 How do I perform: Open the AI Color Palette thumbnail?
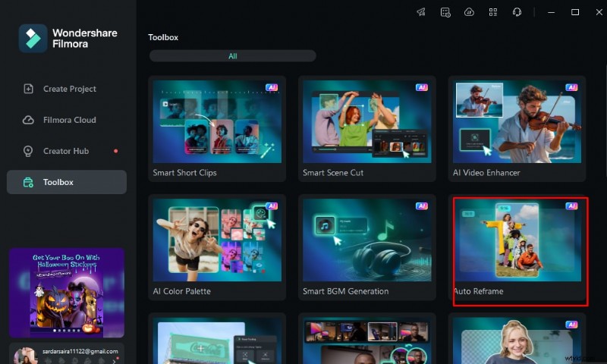click(x=217, y=240)
